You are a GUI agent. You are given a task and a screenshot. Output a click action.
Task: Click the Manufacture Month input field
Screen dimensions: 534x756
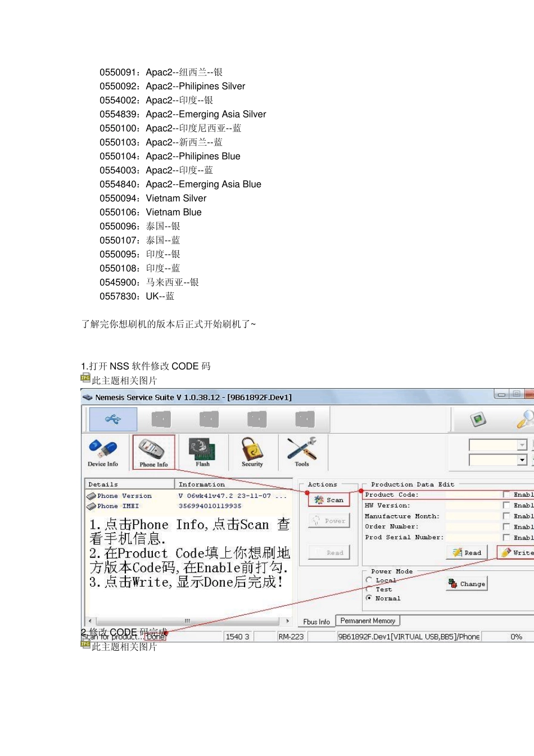click(473, 516)
